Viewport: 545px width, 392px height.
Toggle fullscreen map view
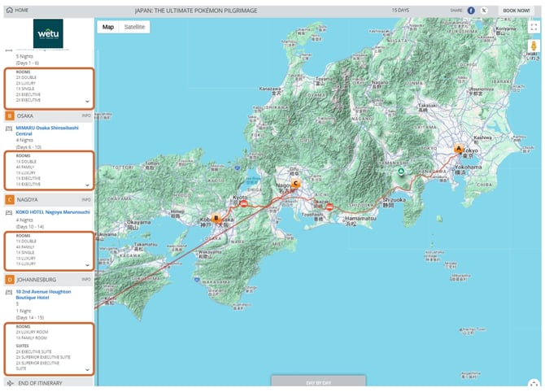(x=534, y=27)
